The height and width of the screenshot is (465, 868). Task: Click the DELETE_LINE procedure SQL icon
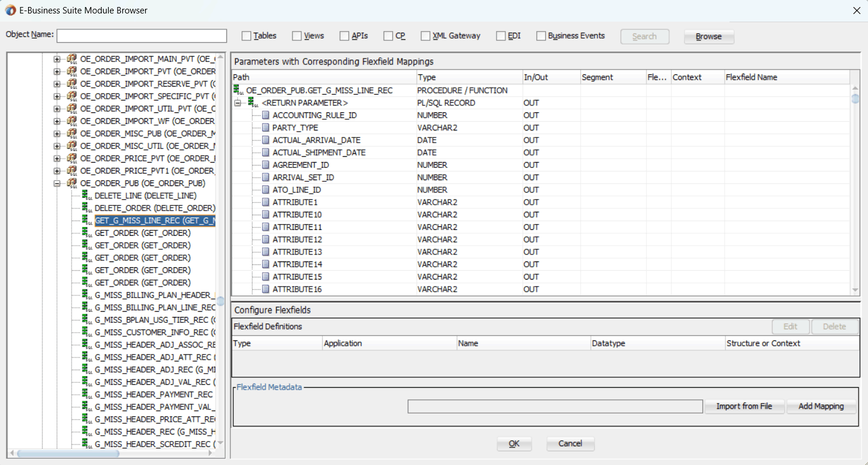(x=87, y=196)
